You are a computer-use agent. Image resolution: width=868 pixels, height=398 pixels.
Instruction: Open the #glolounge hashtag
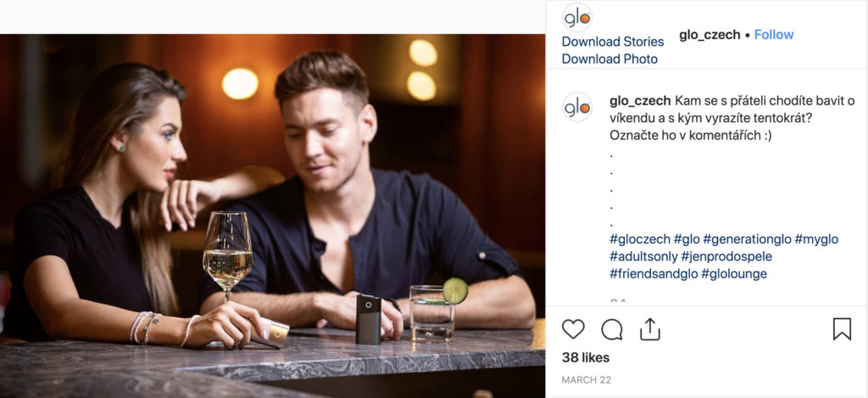coord(734,274)
